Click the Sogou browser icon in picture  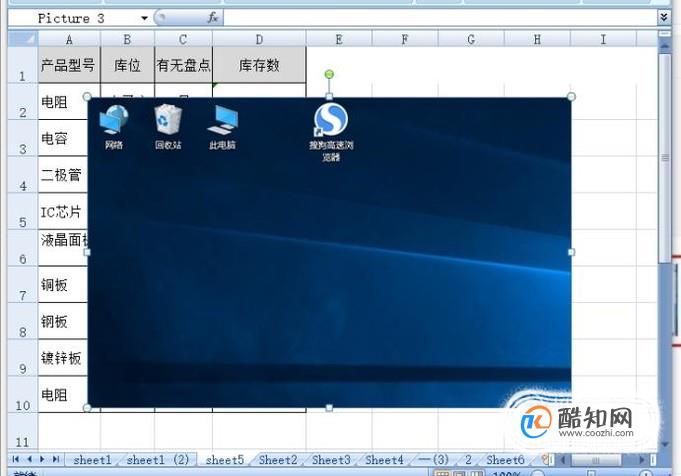331,132
